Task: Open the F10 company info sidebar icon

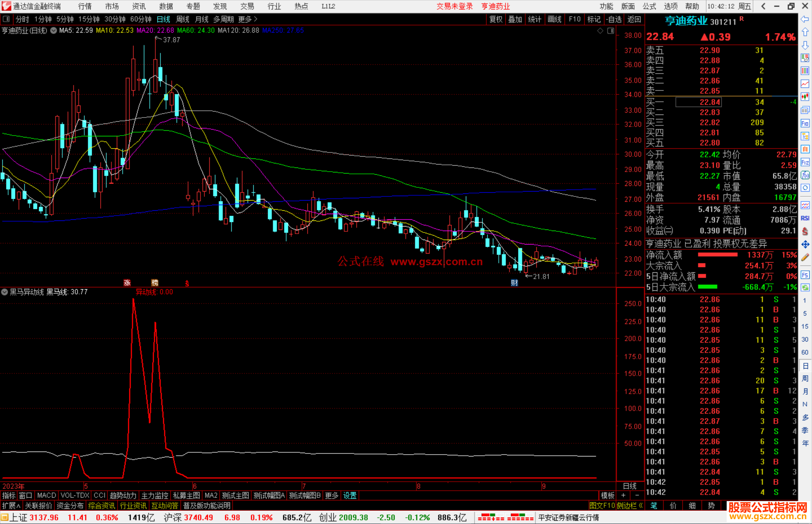Action: coord(805,123)
